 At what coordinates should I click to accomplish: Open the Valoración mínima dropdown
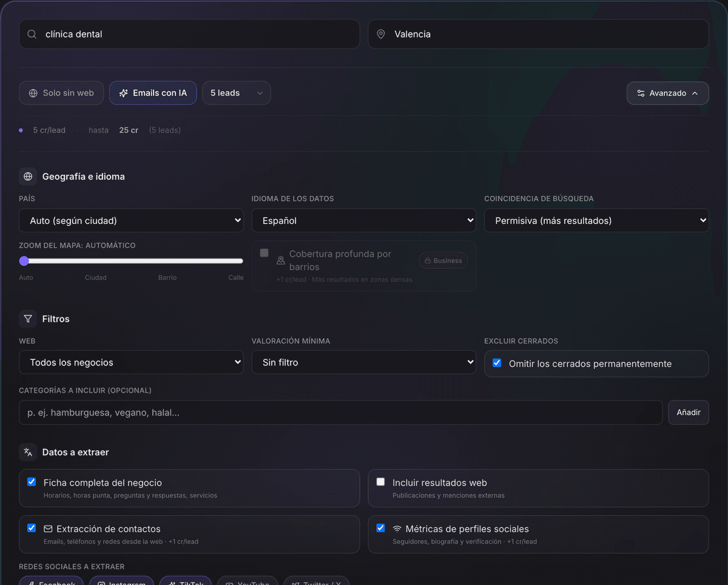coord(364,362)
